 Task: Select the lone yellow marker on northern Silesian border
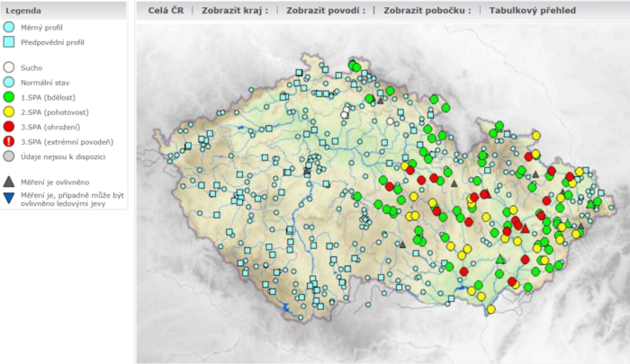coord(536,135)
